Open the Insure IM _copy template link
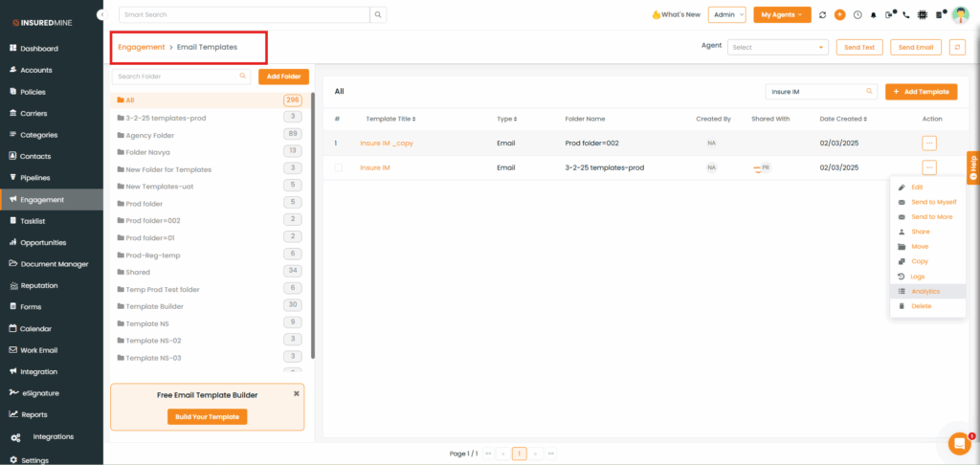Viewport: 980px width, 465px height. point(387,144)
